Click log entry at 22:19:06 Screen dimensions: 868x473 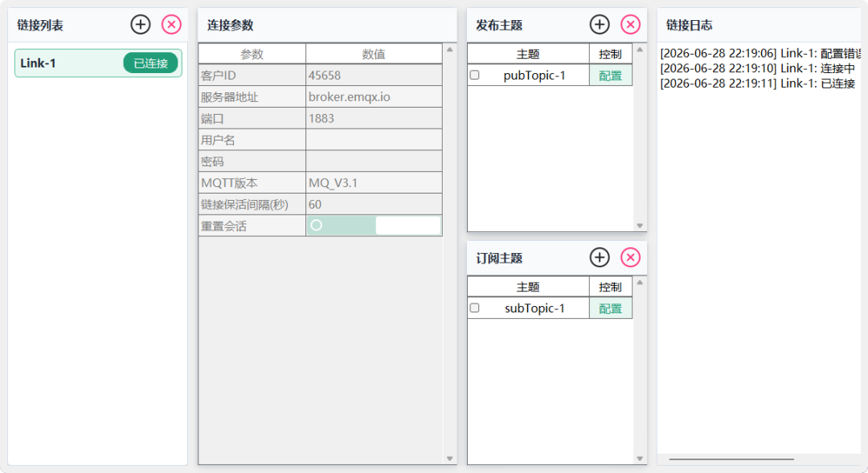click(x=760, y=54)
